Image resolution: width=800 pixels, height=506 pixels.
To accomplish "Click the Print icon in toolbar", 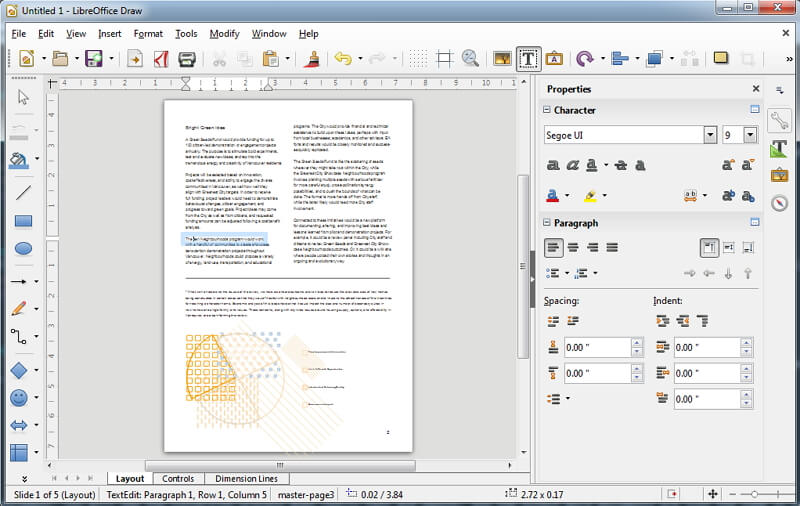I will point(187,59).
